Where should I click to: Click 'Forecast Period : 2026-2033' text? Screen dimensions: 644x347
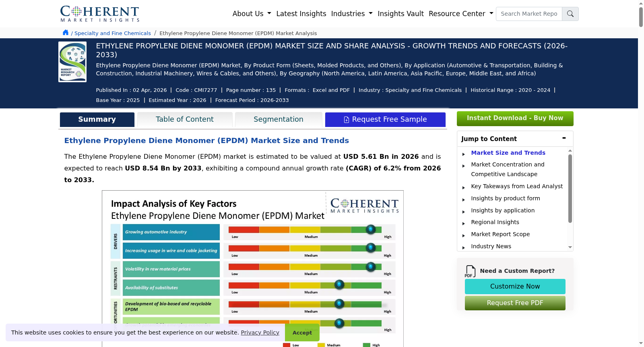pyautogui.click(x=252, y=100)
